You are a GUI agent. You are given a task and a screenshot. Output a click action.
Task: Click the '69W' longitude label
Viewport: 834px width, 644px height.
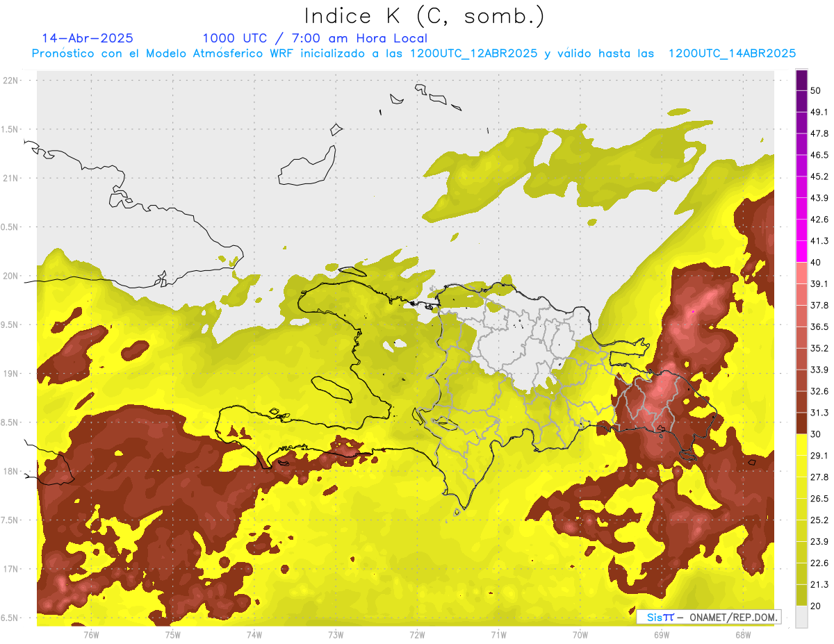[661, 634]
